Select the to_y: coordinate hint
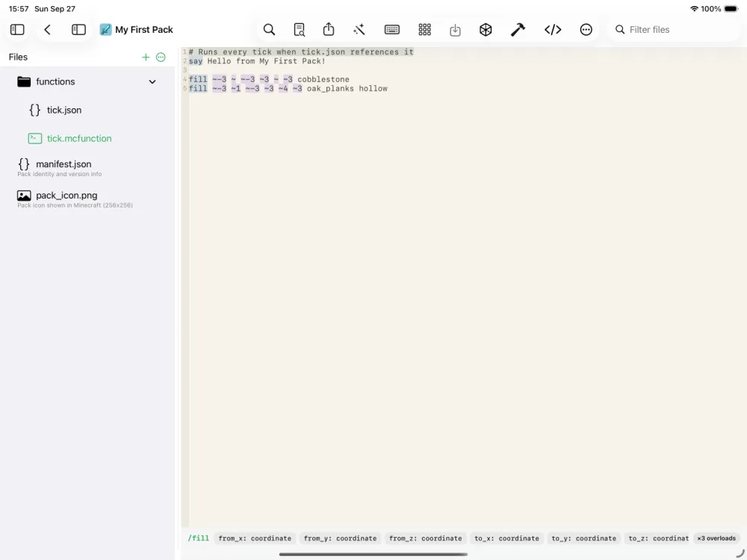This screenshot has height=560, width=747. coord(583,538)
